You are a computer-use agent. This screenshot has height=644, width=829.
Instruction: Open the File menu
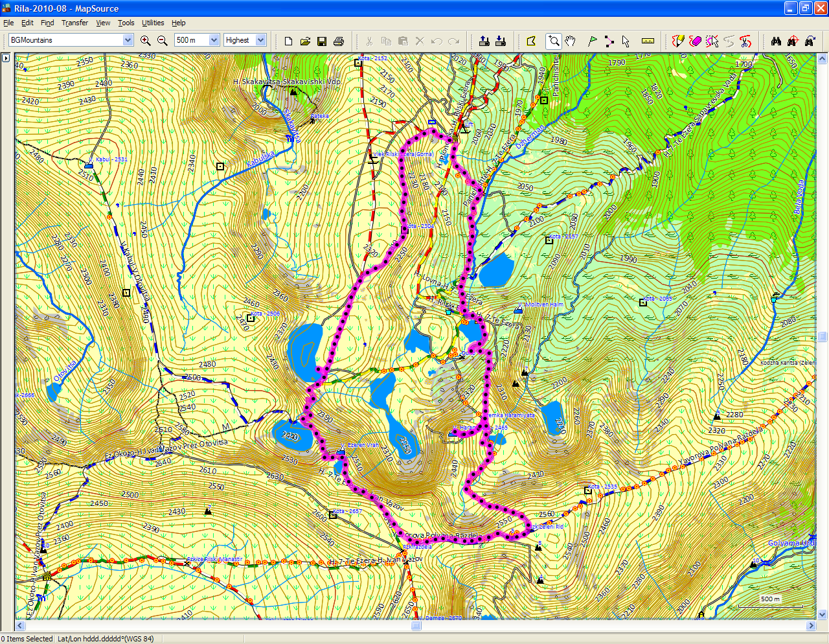tap(8, 23)
